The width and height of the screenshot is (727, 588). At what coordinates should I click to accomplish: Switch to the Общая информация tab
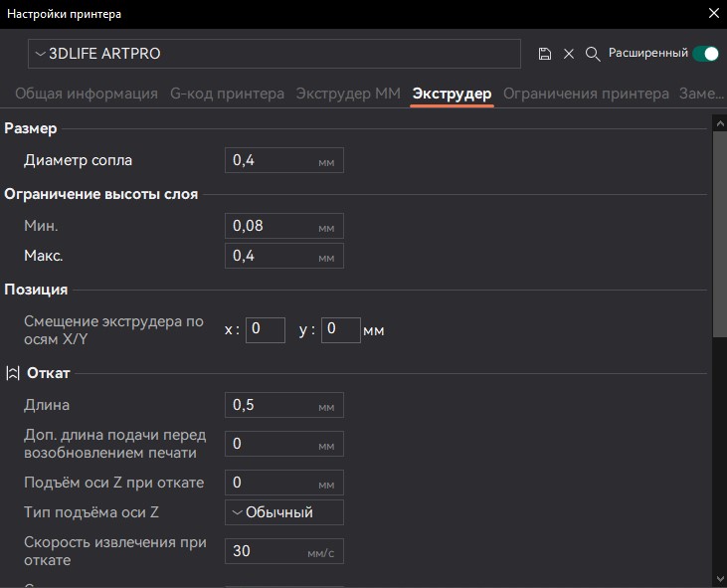[x=87, y=94]
